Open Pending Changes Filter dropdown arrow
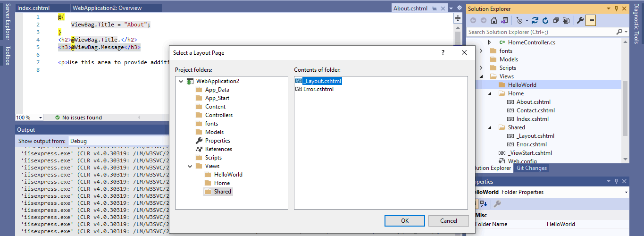This screenshot has height=236, width=644. click(x=526, y=20)
